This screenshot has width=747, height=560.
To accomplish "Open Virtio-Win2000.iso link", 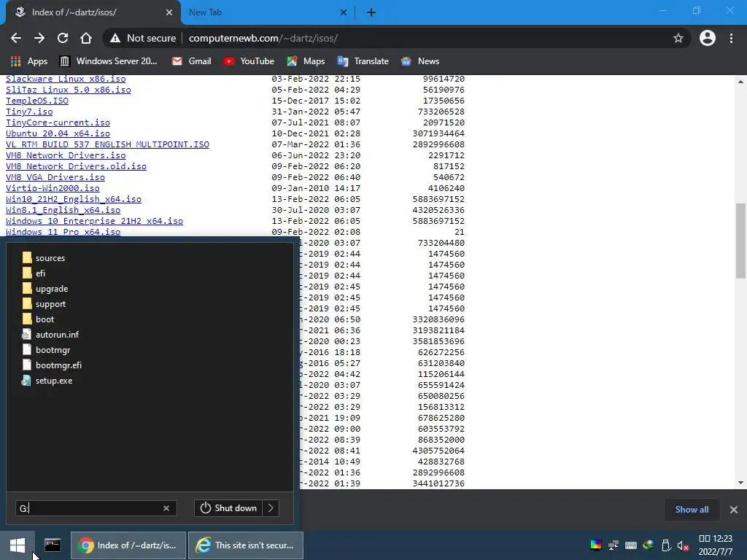I will 53,188.
